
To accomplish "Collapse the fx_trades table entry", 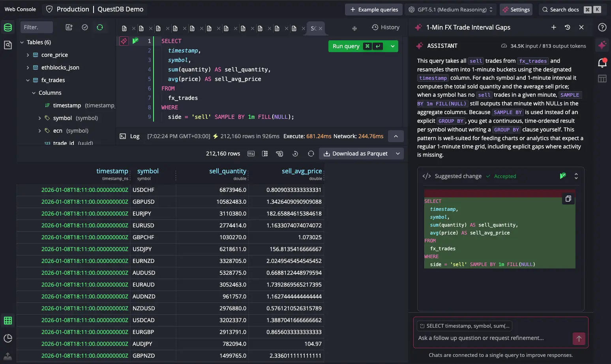I will [x=28, y=80].
